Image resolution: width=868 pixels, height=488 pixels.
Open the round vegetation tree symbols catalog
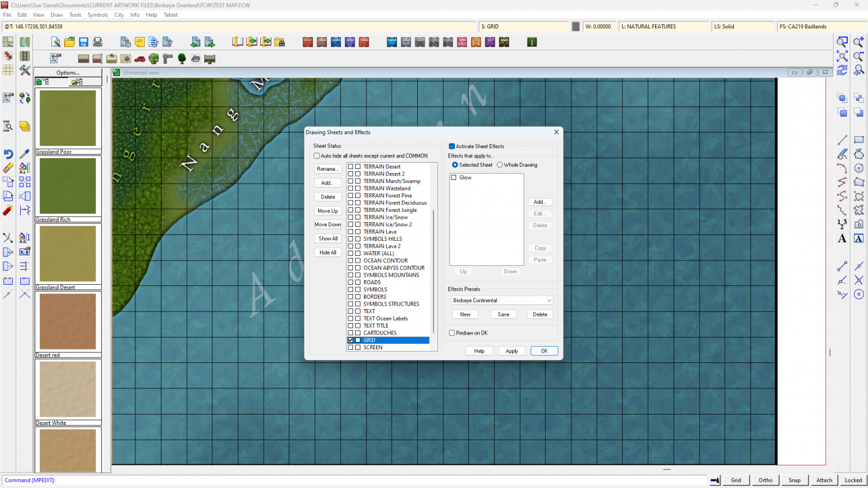[153, 58]
